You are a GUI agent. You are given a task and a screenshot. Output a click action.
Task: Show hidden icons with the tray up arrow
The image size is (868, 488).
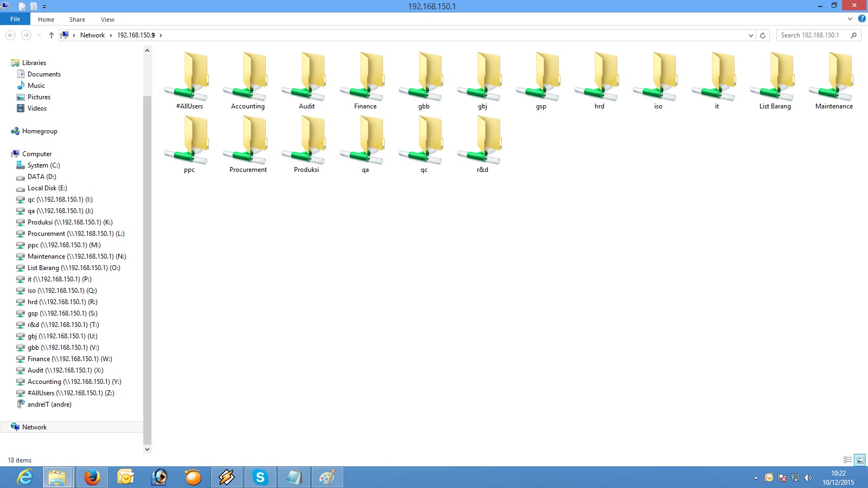click(x=756, y=478)
